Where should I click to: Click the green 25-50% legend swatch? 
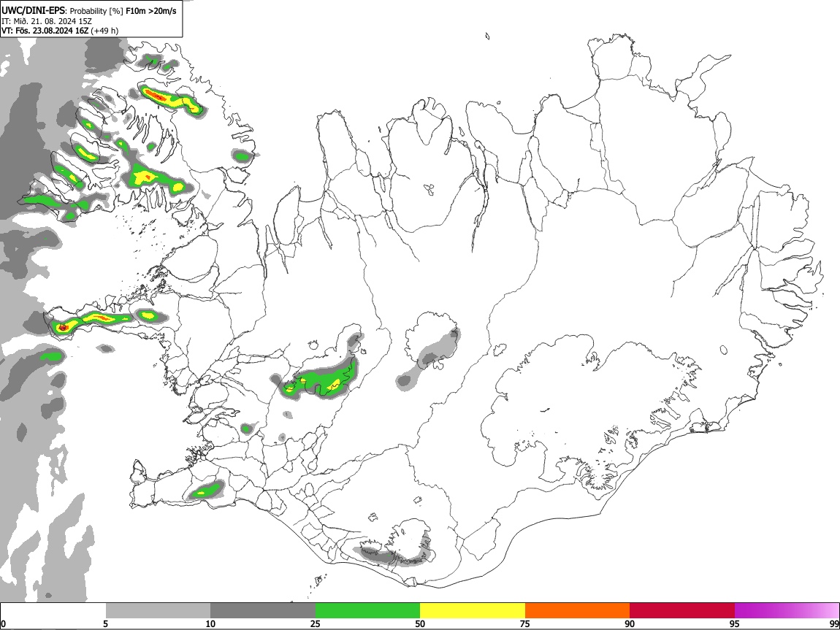(367, 611)
